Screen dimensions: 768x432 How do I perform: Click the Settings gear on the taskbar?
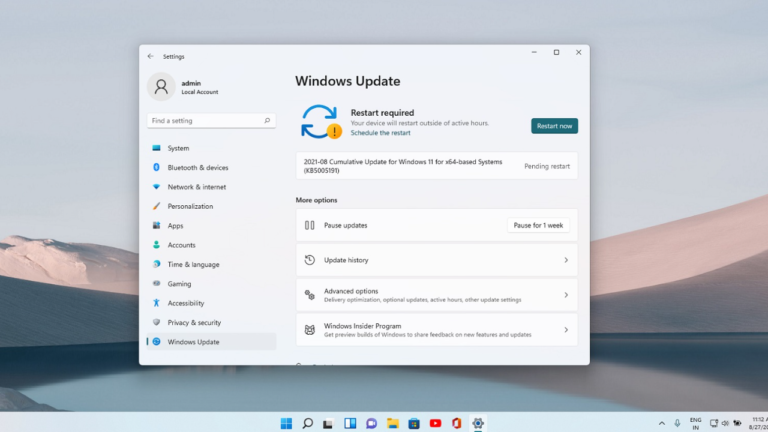tap(478, 423)
